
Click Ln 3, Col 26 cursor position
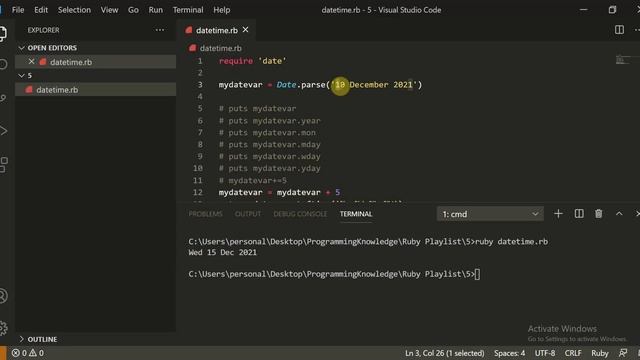(444, 353)
